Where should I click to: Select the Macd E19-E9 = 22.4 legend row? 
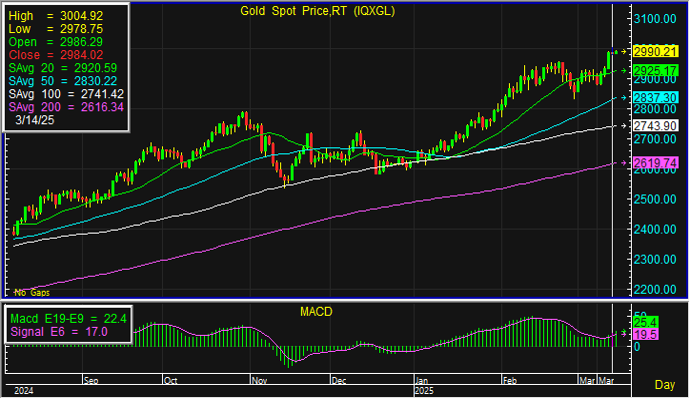(x=68, y=318)
